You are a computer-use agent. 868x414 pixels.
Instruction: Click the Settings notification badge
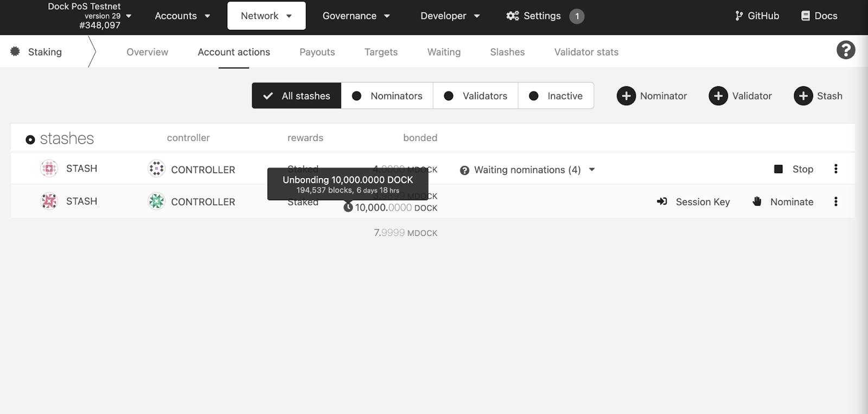(x=577, y=16)
